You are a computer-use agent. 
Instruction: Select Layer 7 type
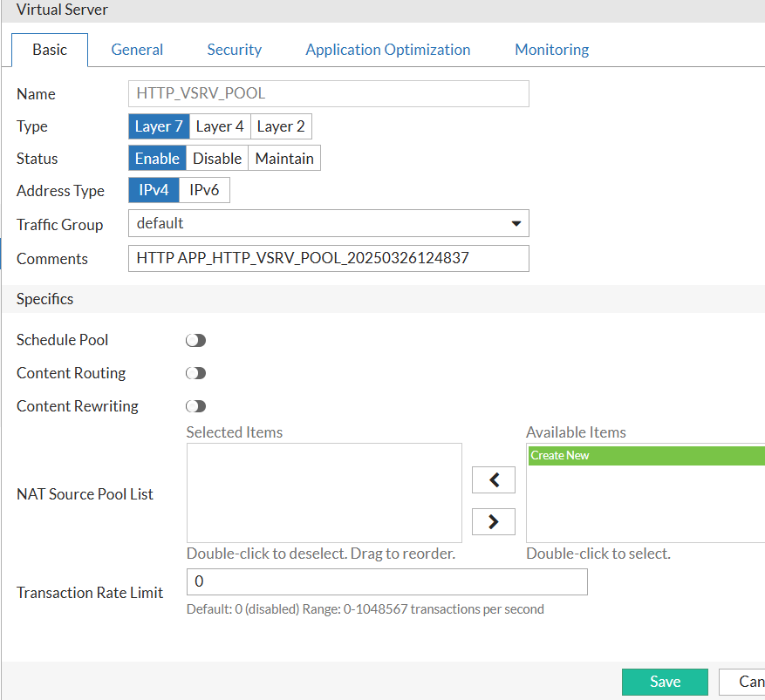(x=159, y=126)
